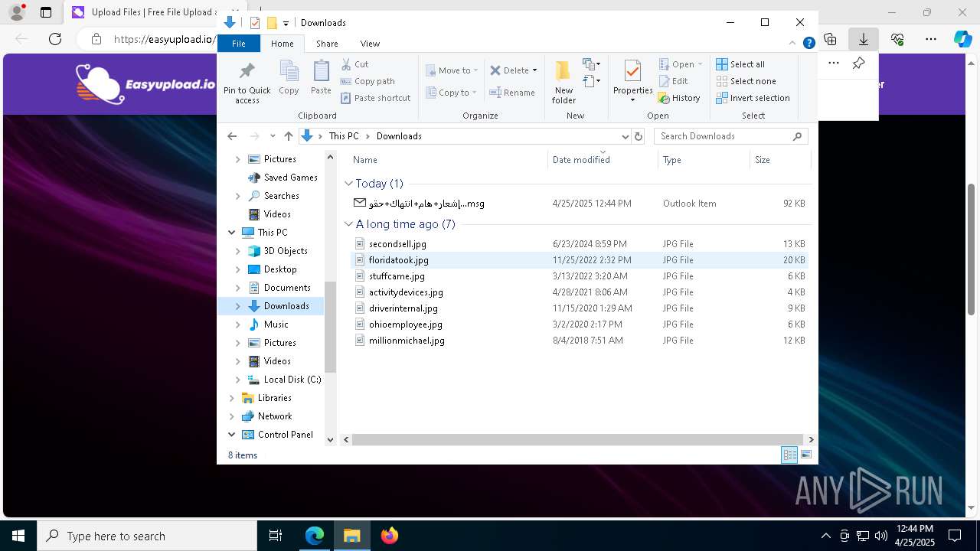This screenshot has height=551, width=980.
Task: Click the Windows Start button
Action: [18, 536]
